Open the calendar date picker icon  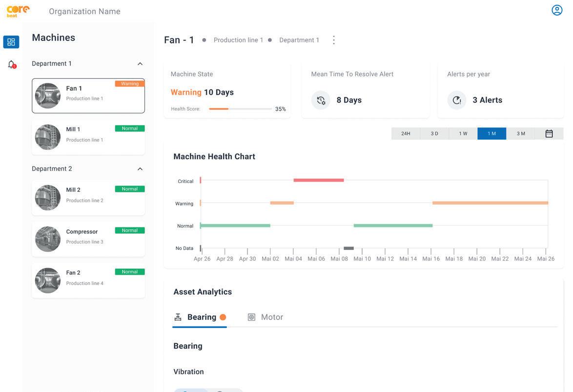549,133
